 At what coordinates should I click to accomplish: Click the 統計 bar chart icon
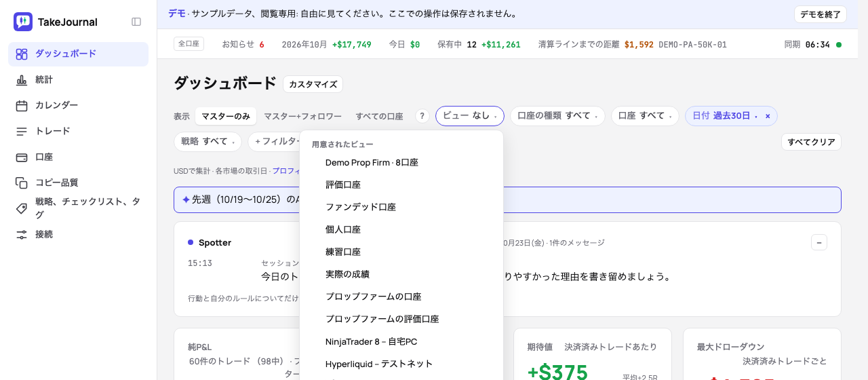coord(22,80)
